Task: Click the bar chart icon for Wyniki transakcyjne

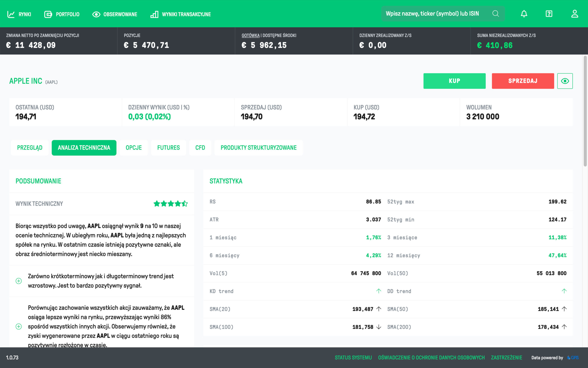Action: (x=154, y=14)
